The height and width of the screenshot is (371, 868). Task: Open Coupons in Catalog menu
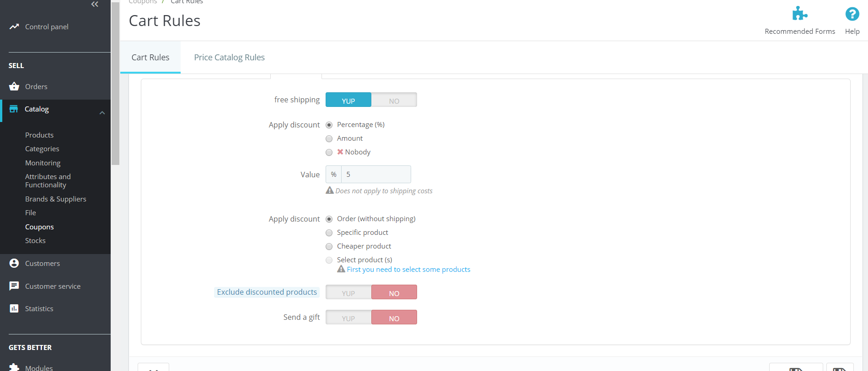[39, 227]
